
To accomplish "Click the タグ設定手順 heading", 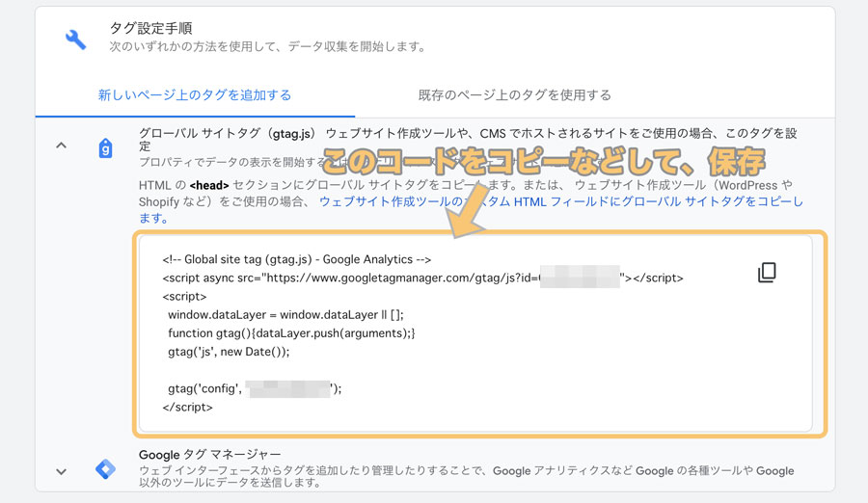I will (x=150, y=28).
